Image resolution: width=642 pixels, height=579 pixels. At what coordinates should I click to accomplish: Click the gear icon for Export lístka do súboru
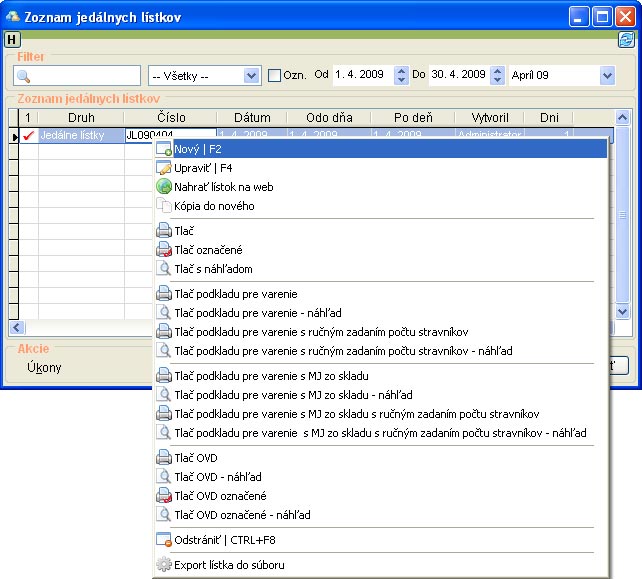(x=165, y=565)
